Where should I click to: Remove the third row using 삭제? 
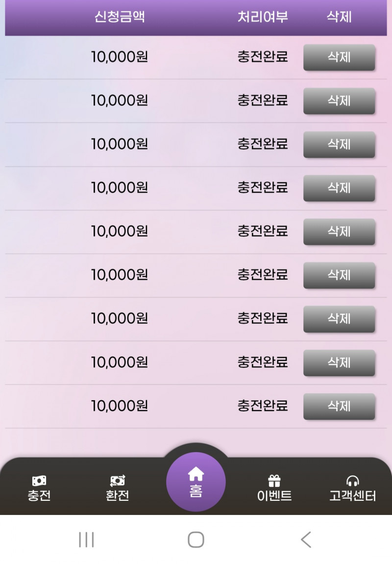pyautogui.click(x=339, y=145)
